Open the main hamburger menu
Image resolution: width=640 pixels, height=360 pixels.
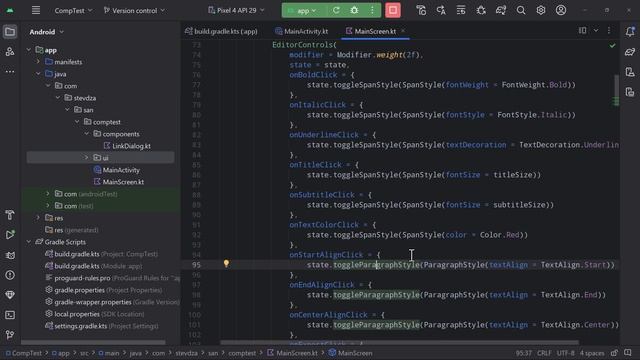click(x=36, y=10)
